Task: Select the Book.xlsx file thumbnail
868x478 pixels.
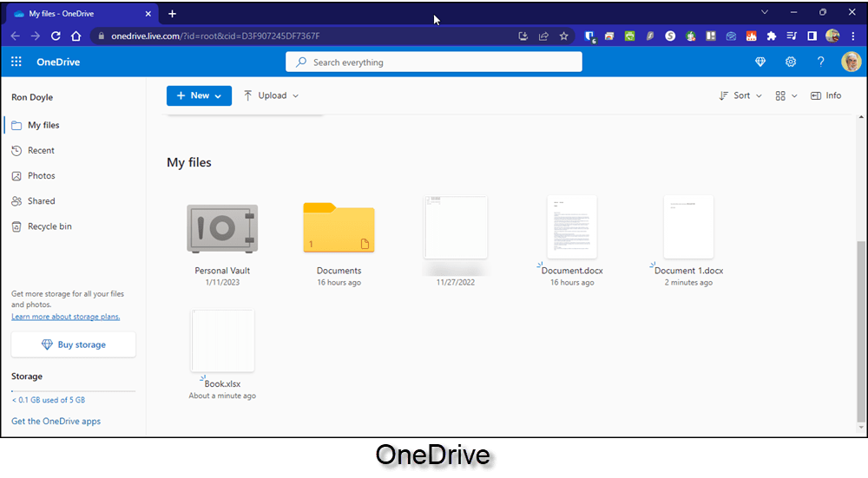Action: [x=222, y=341]
